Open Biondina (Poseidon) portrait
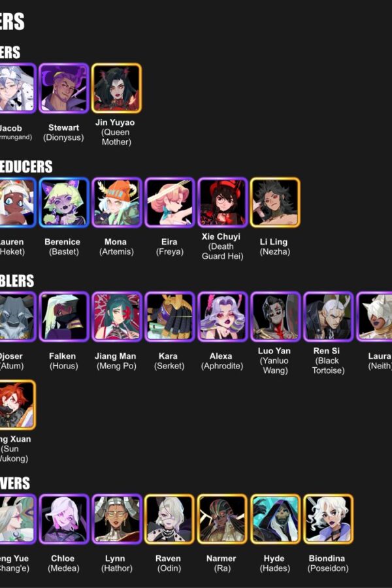This screenshot has height=588, width=392. pyautogui.click(x=328, y=519)
